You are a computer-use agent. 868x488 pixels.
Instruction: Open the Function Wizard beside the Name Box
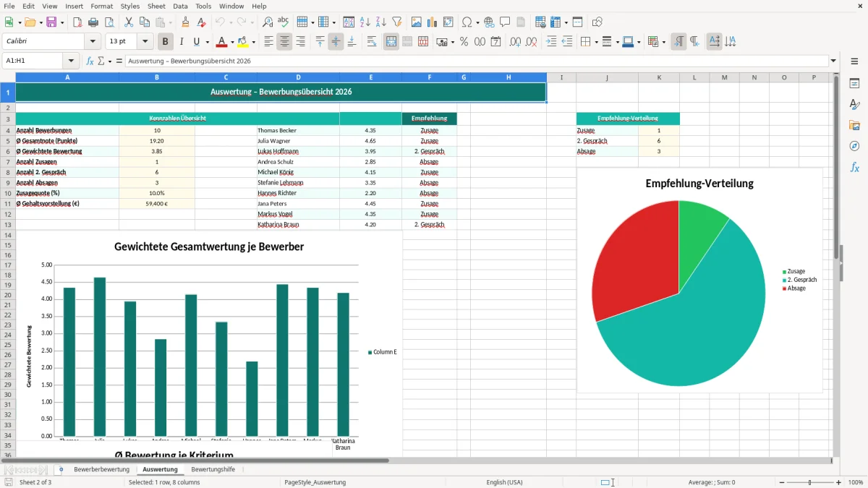pyautogui.click(x=90, y=61)
